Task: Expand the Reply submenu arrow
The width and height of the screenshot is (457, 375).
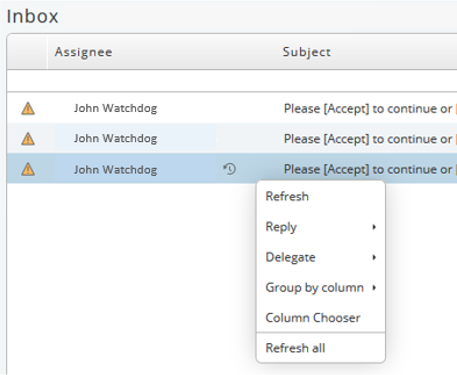Action: (374, 227)
